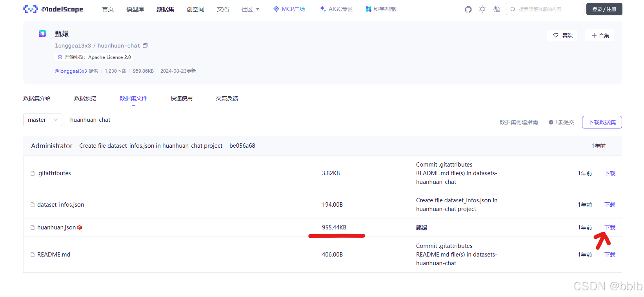
Task: Click the 406.00B size value
Action: [333, 255]
